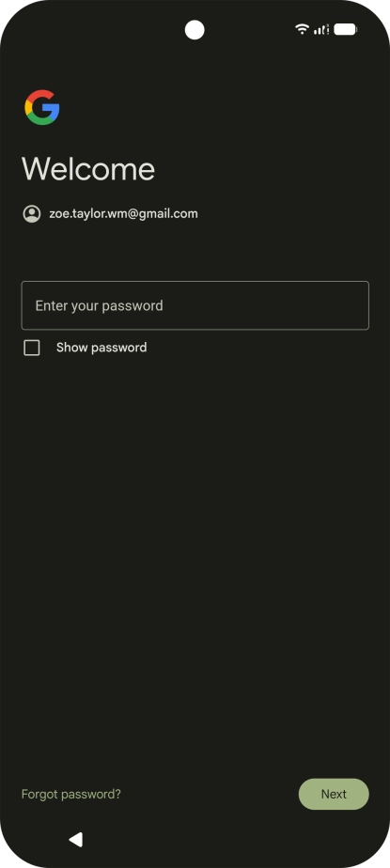Check the Show password checkbox

click(x=32, y=348)
